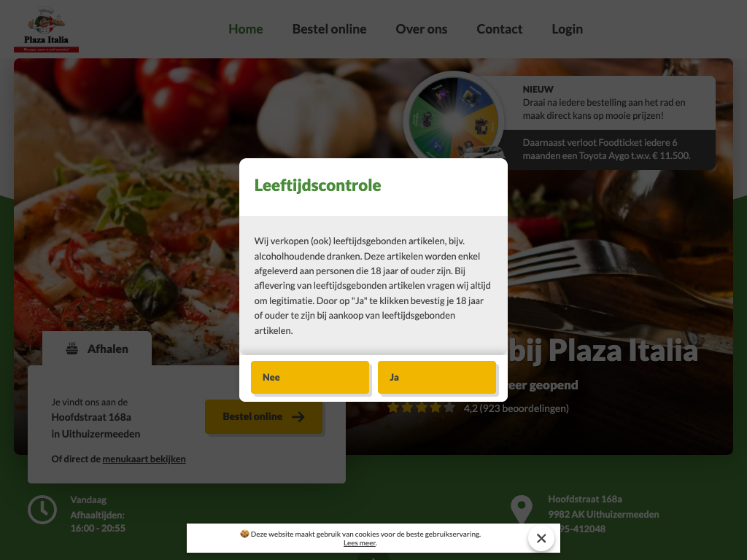Viewport: 747px width, 560px height.
Task: Click the map pin location icon
Action: [x=522, y=510]
